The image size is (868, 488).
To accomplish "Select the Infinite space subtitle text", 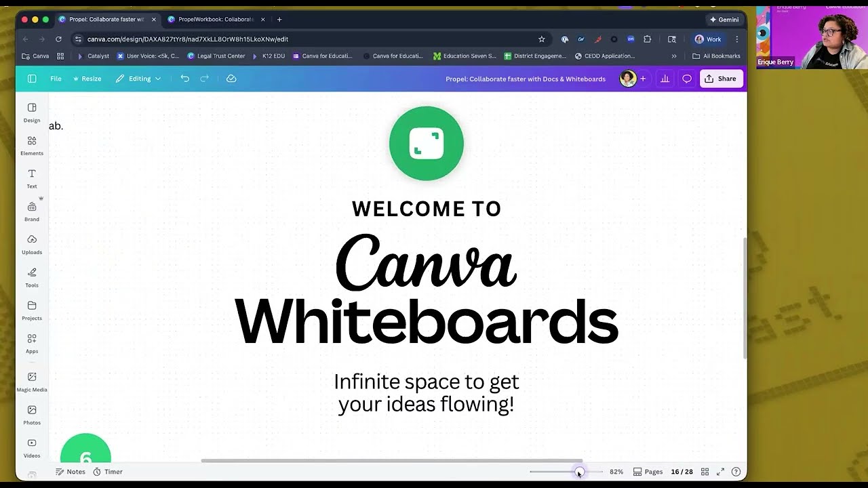I will pos(427,393).
